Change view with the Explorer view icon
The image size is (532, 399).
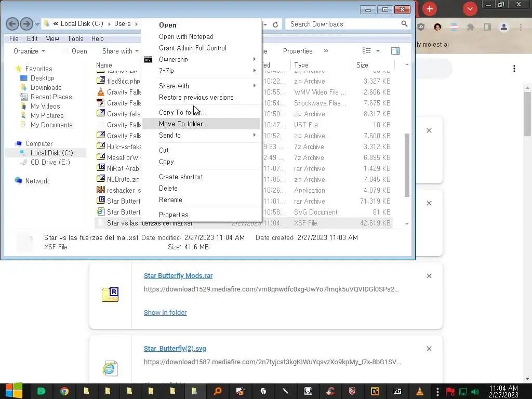366,51
